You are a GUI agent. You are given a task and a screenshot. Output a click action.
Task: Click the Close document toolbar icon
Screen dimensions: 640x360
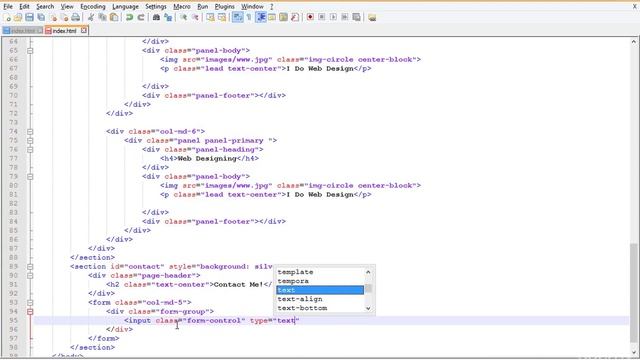(x=53, y=17)
